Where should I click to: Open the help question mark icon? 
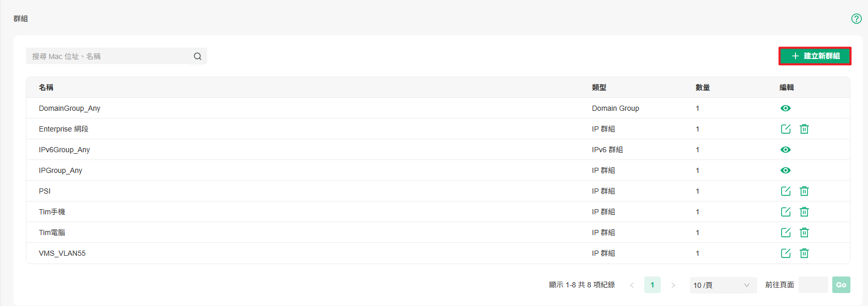tap(857, 19)
